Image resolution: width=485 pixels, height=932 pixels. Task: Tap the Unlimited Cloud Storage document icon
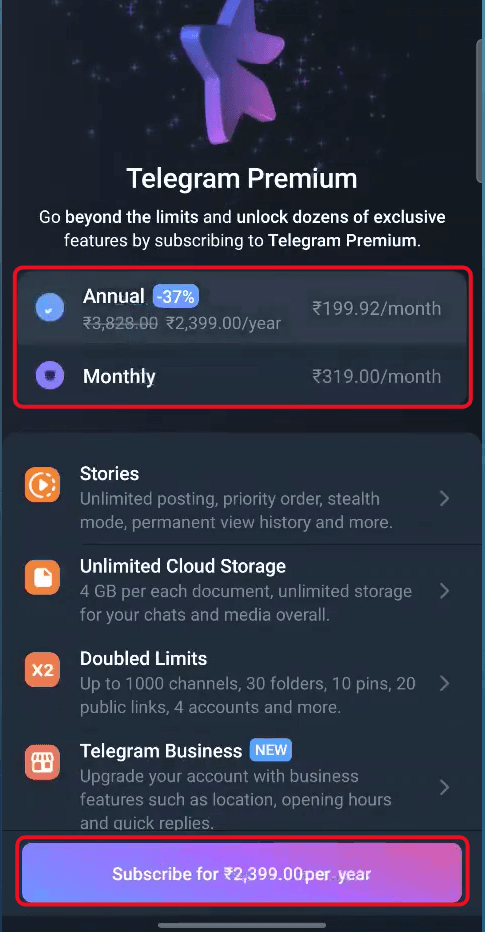coord(42,578)
